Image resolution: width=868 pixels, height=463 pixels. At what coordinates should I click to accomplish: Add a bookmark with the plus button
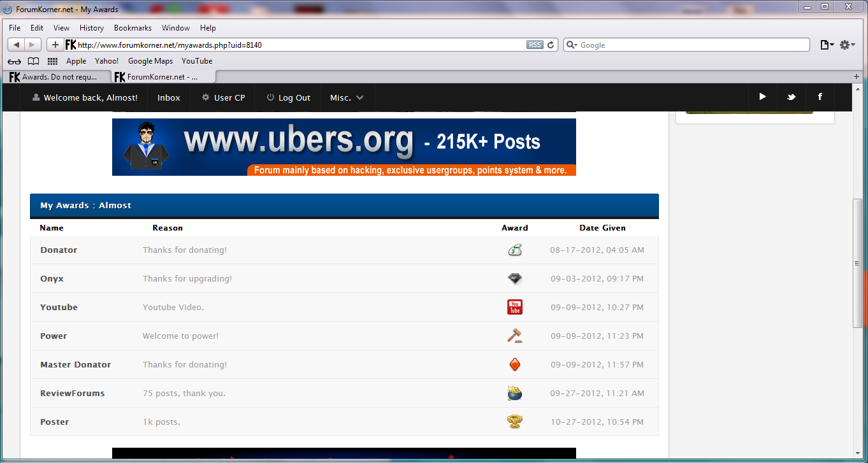coord(55,45)
